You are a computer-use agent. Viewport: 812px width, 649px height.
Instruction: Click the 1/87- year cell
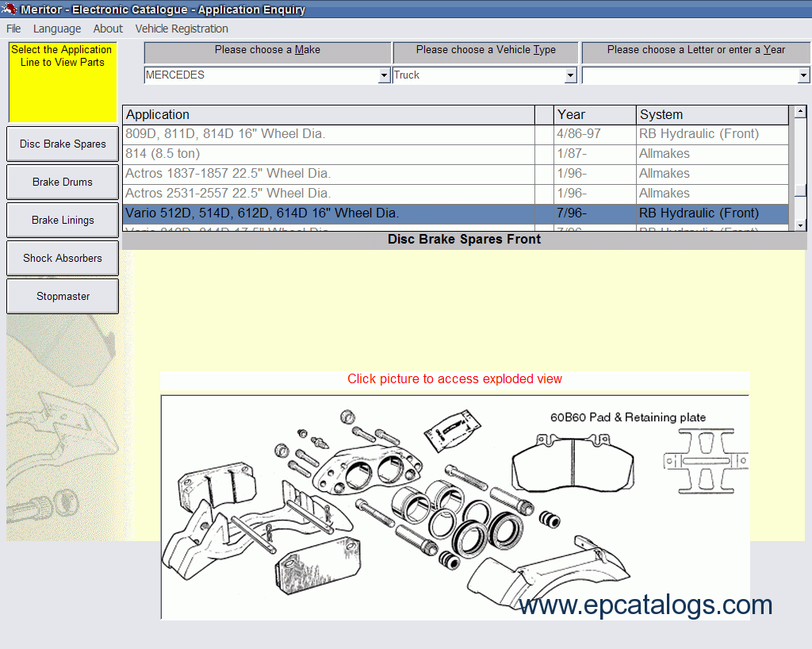pos(595,154)
